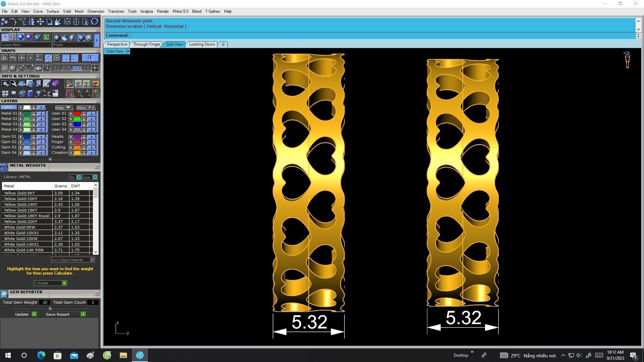Click the Options gears icon in Info & Settings
Image resolution: width=644 pixels, height=362 pixels.
(x=5, y=84)
